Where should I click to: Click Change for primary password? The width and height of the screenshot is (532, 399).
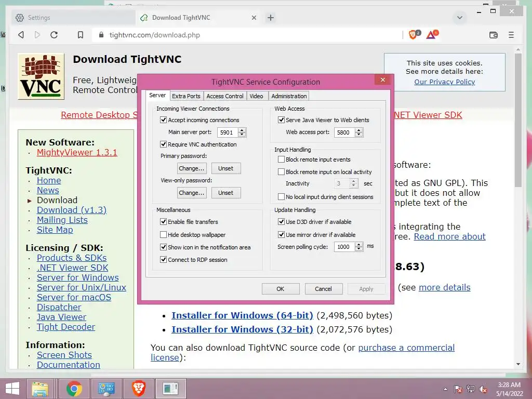pyautogui.click(x=192, y=168)
